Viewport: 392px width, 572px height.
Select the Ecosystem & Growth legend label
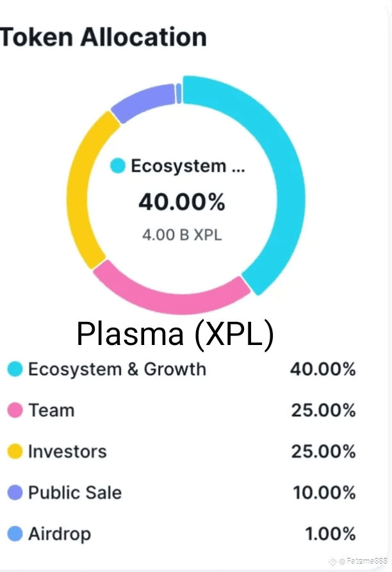(x=117, y=369)
